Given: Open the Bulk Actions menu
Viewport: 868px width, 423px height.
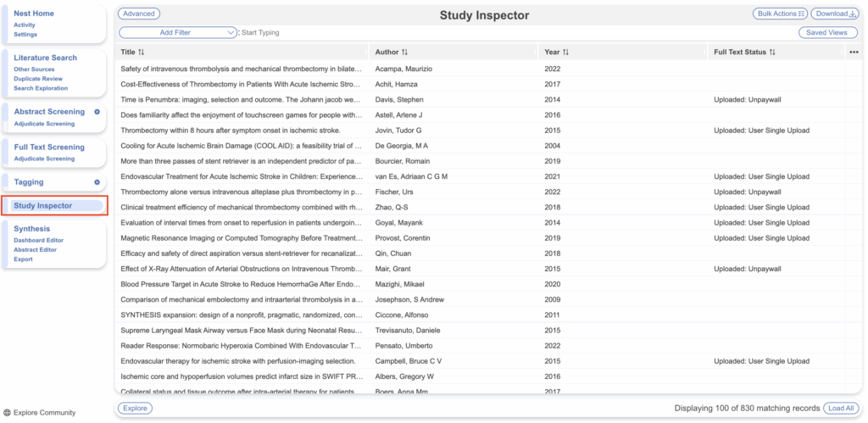Looking at the screenshot, I should [x=779, y=14].
